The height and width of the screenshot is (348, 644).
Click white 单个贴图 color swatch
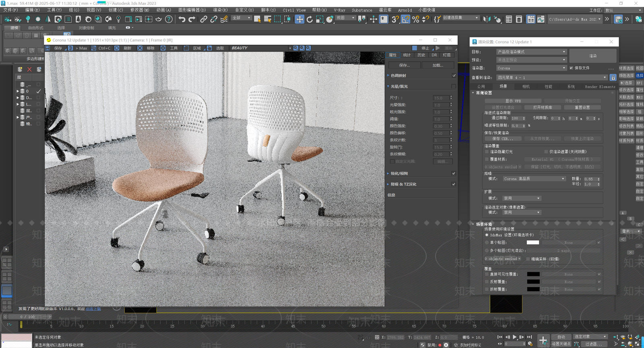[x=533, y=243]
